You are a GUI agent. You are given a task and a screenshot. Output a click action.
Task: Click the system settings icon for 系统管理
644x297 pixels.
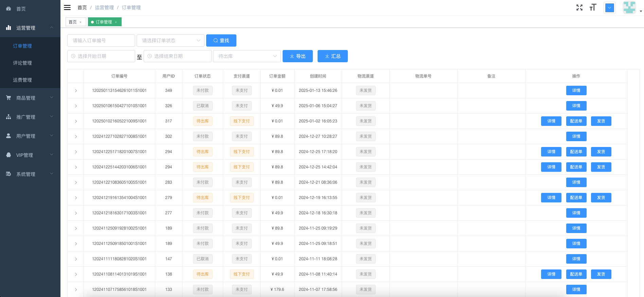point(8,174)
